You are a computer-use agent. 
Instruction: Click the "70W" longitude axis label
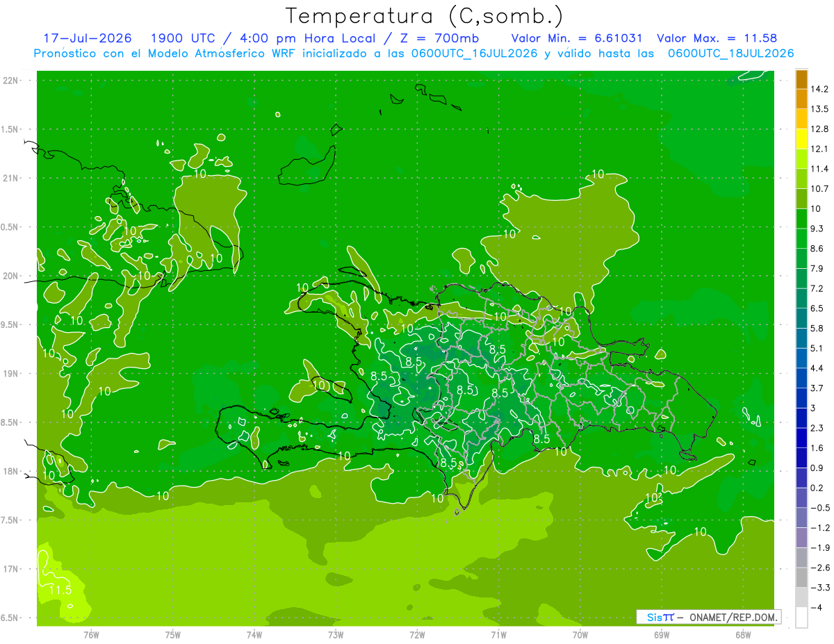580,635
